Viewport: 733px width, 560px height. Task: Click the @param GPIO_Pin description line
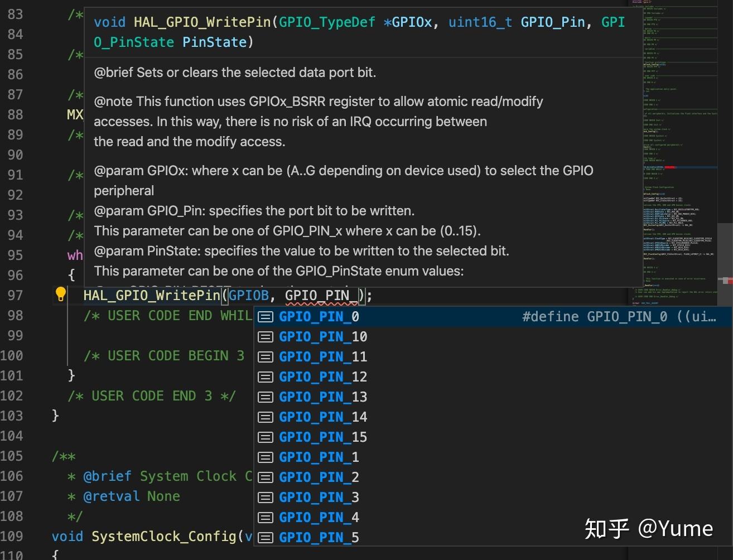[254, 211]
